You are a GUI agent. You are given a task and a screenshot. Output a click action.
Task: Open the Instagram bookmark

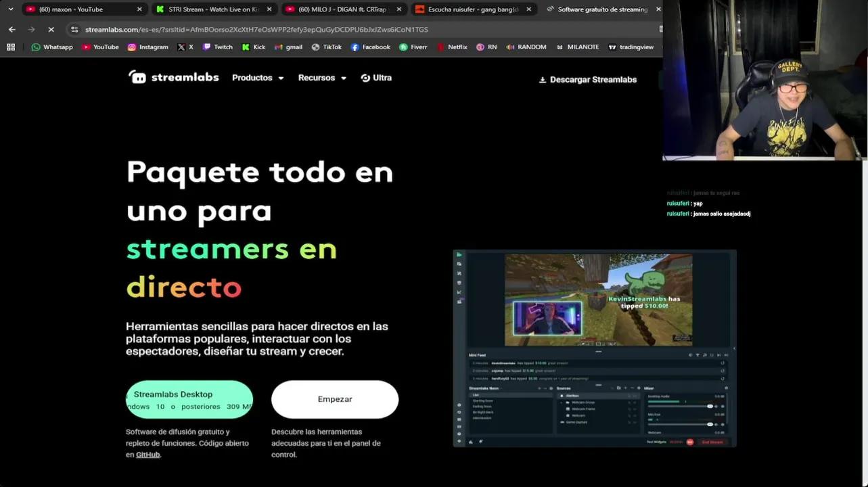[147, 47]
